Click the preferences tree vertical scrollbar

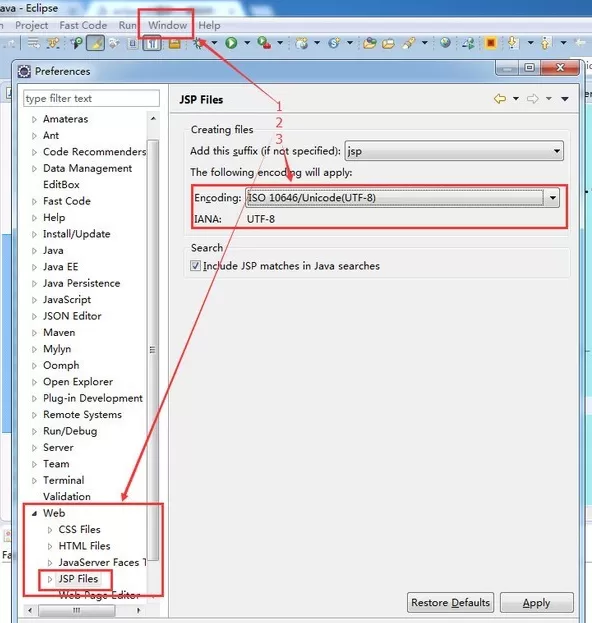(x=153, y=349)
